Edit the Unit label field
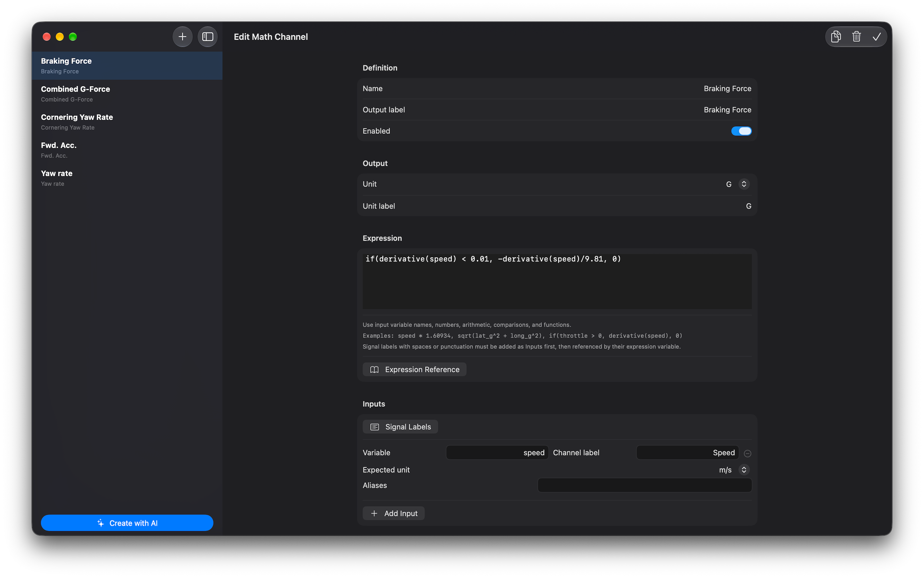 coord(557,206)
